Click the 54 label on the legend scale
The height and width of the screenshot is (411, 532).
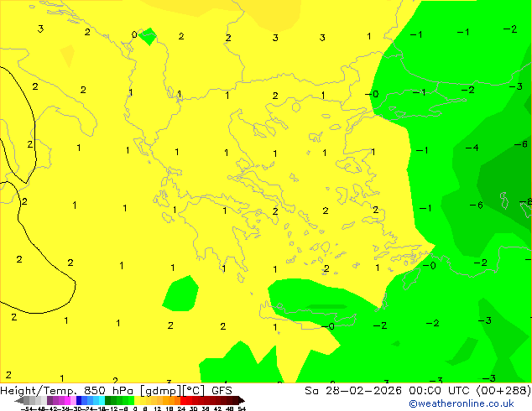click(x=242, y=408)
